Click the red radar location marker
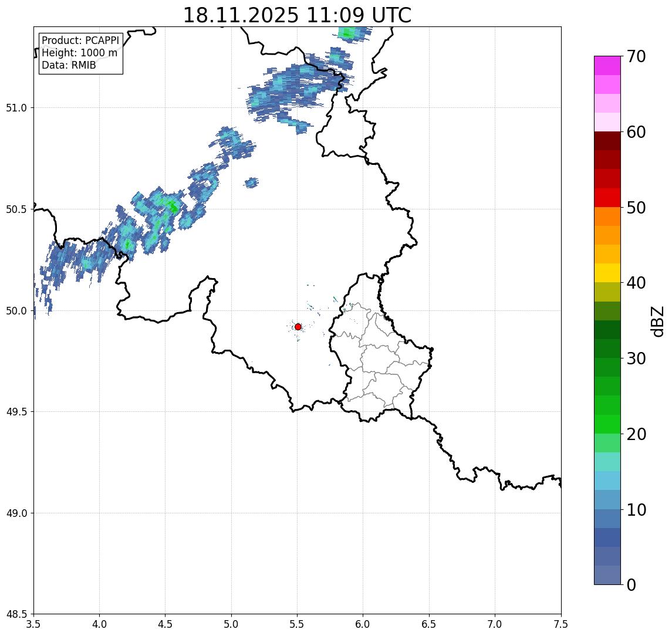 point(298,327)
